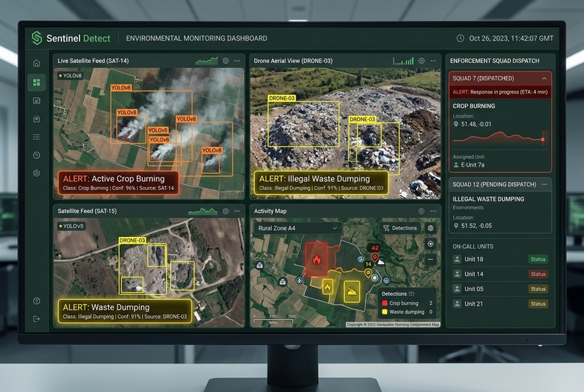This screenshot has width=584, height=392.
Task: Open the analytics chart icon in sidebar
Action: (36, 101)
